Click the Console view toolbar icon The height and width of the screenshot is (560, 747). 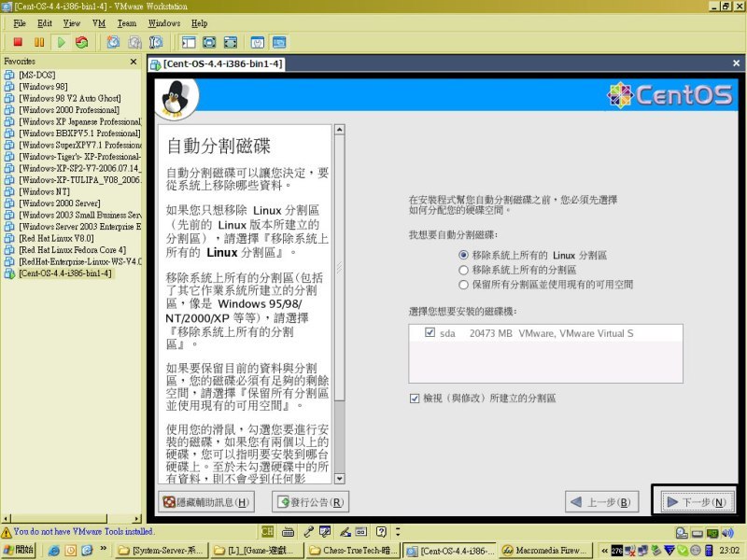point(279,42)
